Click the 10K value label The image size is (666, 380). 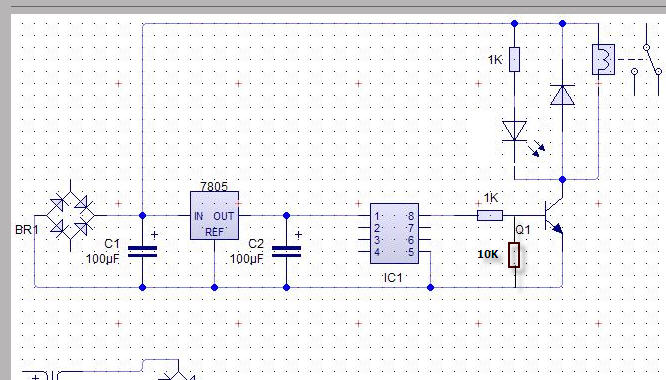pos(488,254)
